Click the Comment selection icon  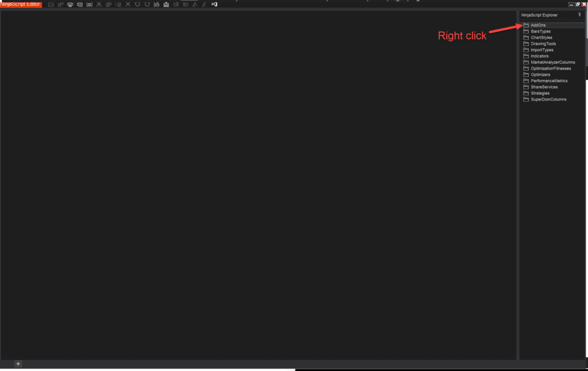[x=195, y=5]
